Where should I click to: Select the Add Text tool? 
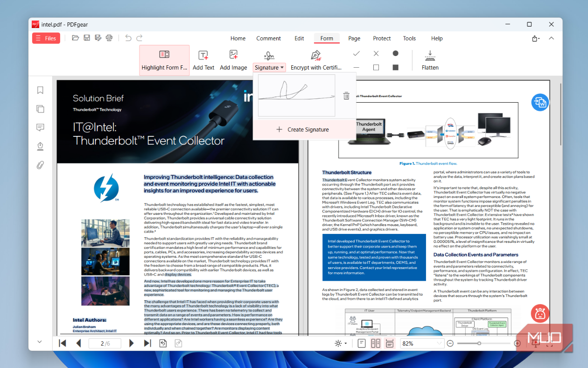[203, 60]
